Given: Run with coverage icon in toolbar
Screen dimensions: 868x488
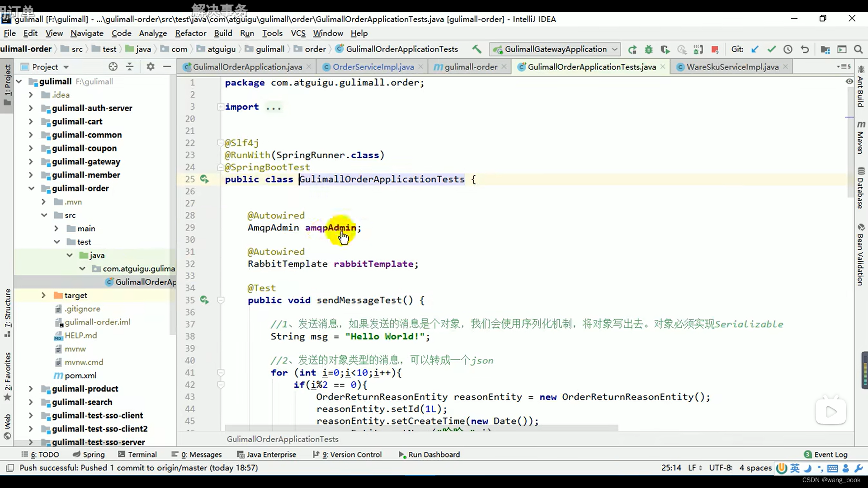Looking at the screenshot, I should tap(665, 49).
